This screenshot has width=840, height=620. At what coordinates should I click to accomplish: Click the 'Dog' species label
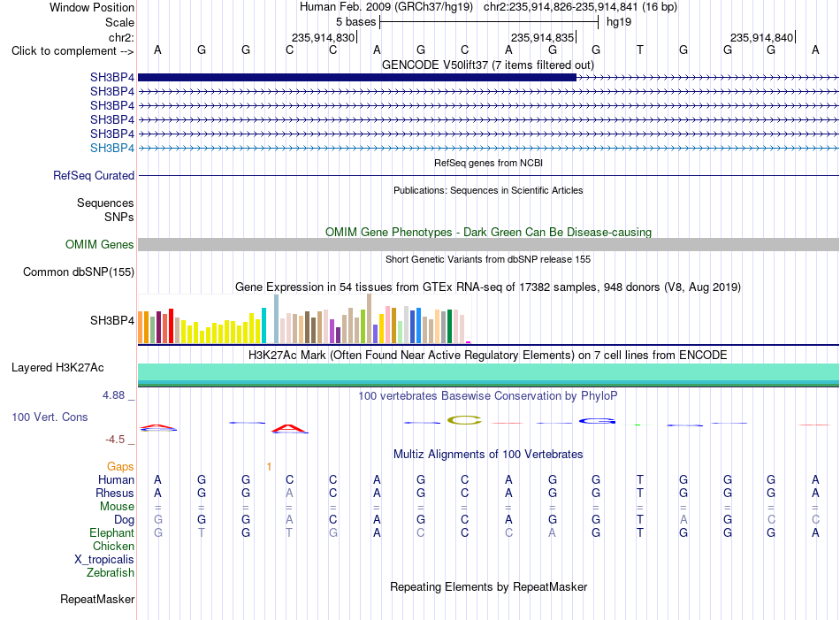tap(124, 520)
